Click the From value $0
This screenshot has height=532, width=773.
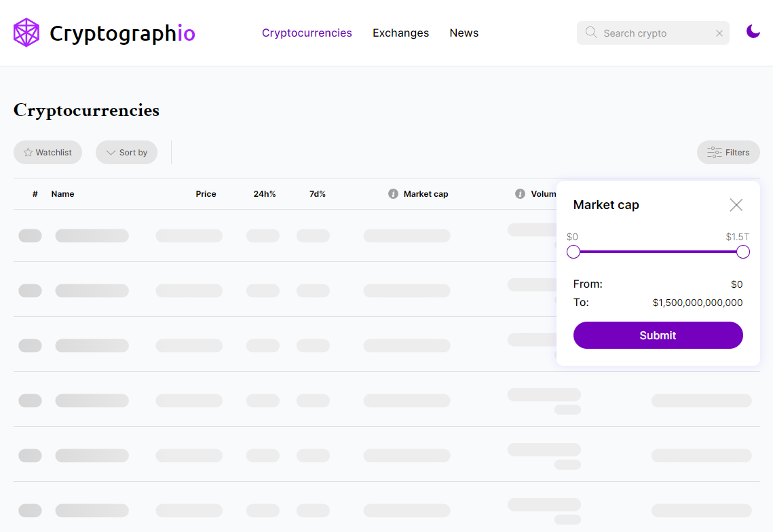pyautogui.click(x=736, y=284)
